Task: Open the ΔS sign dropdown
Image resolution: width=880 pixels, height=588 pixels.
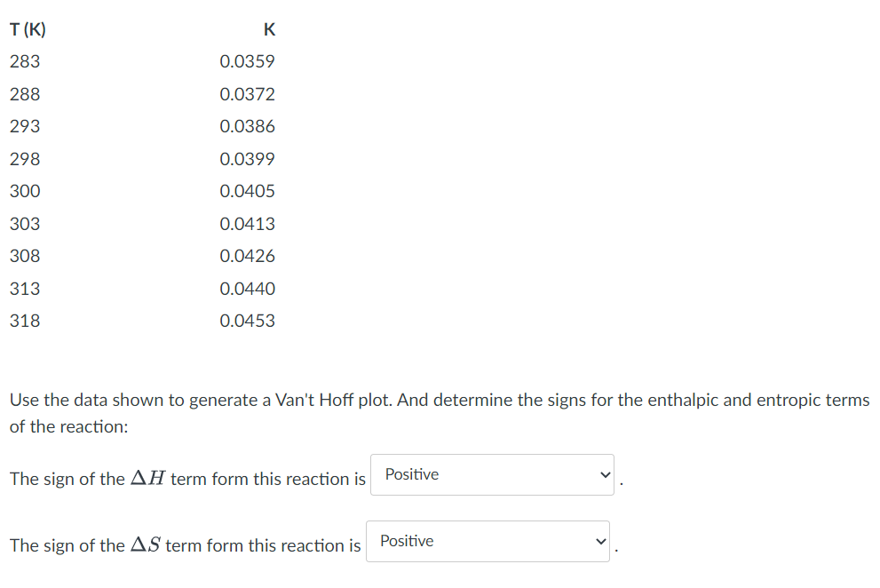Action: [x=487, y=540]
